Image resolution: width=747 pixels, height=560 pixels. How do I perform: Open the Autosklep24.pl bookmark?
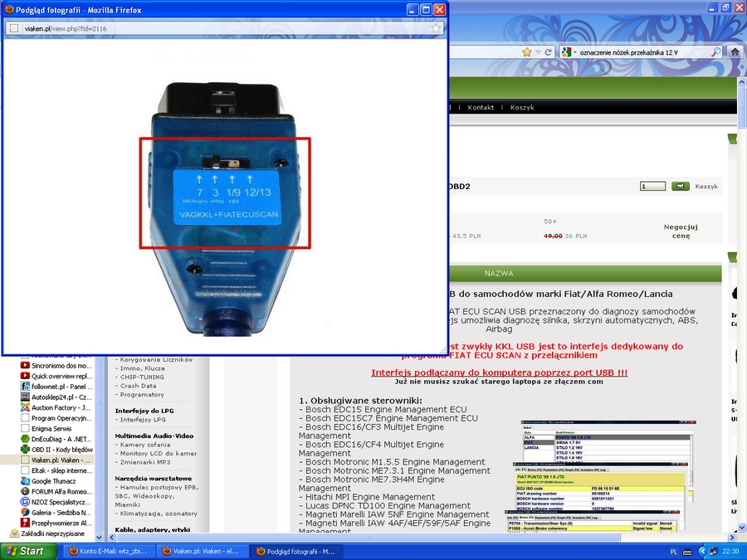click(57, 397)
